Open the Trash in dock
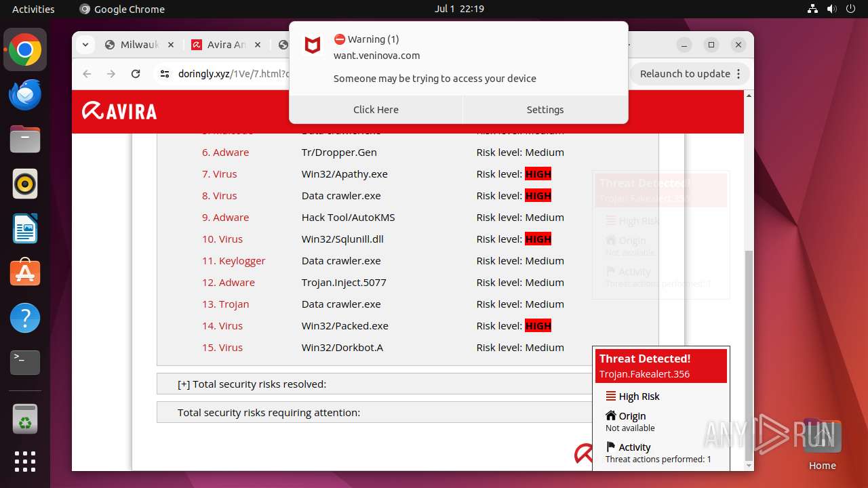The width and height of the screenshot is (868, 488). pos(25,418)
